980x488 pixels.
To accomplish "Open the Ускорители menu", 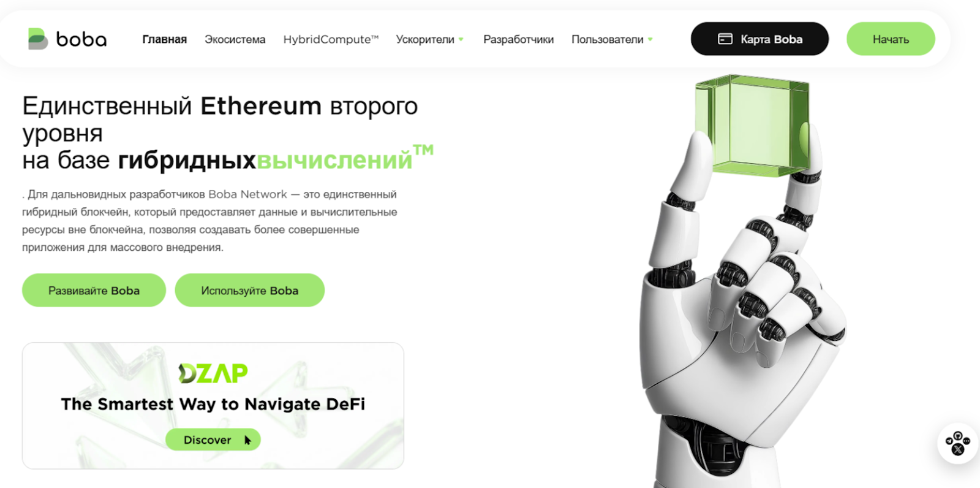I will tap(425, 39).
